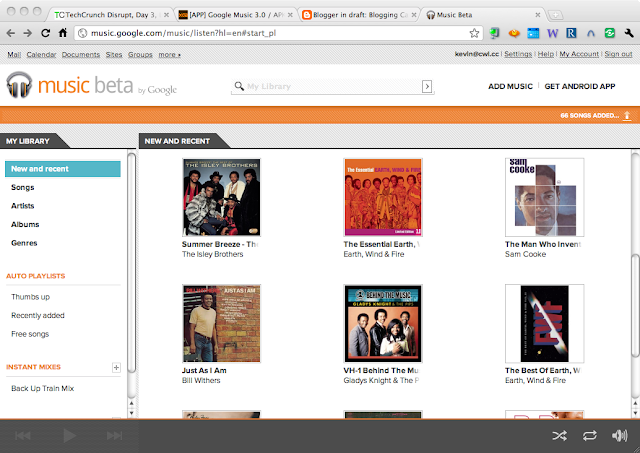Click the search arrow button beside My Library
The width and height of the screenshot is (640, 453).
pyautogui.click(x=427, y=87)
